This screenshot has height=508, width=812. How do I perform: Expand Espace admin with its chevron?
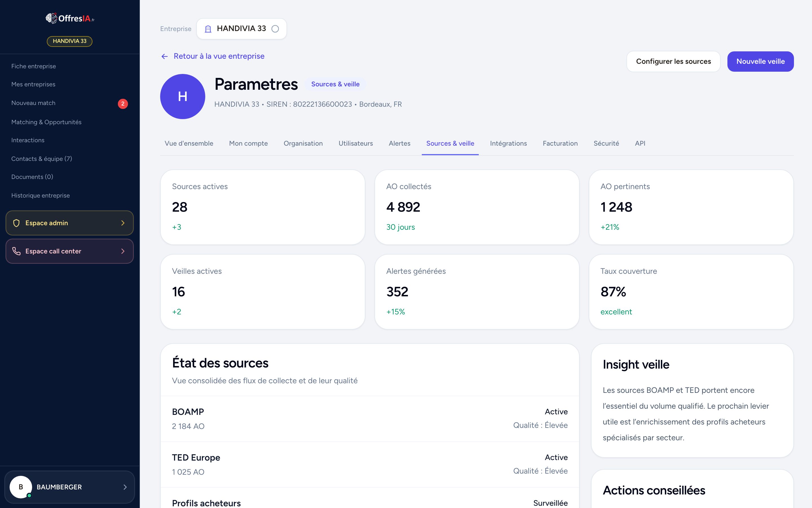click(123, 223)
